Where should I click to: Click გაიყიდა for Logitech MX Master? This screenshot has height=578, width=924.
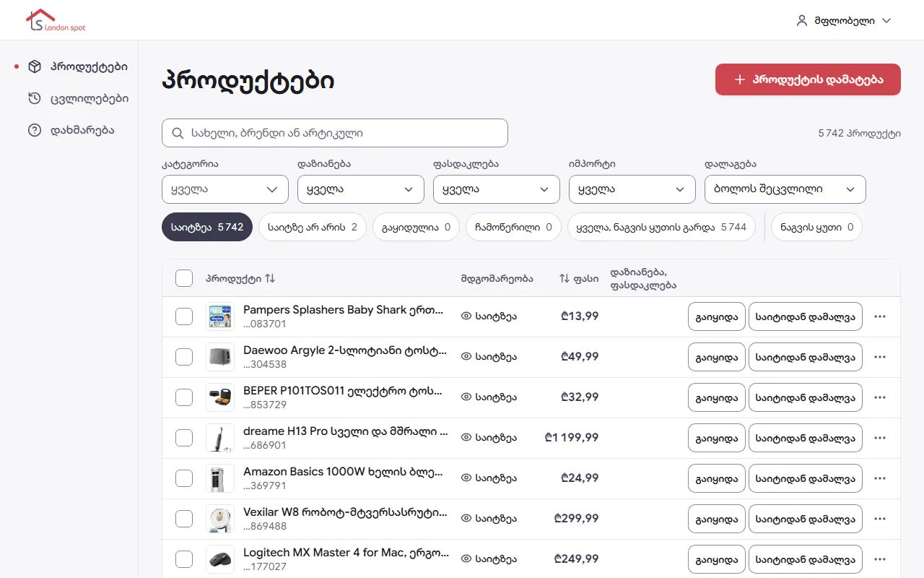[717, 559]
